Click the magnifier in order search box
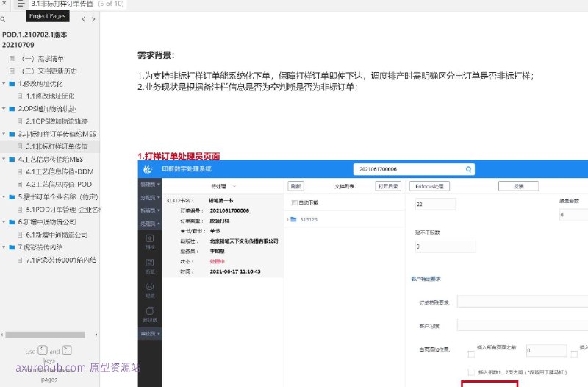588x387 pixels. click(x=468, y=169)
